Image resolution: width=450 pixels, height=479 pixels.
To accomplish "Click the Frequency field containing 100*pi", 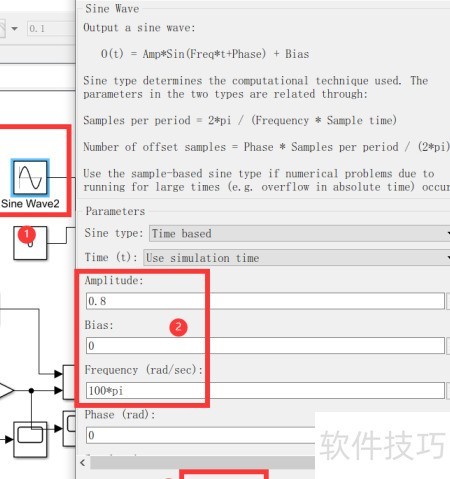I will pos(265,390).
